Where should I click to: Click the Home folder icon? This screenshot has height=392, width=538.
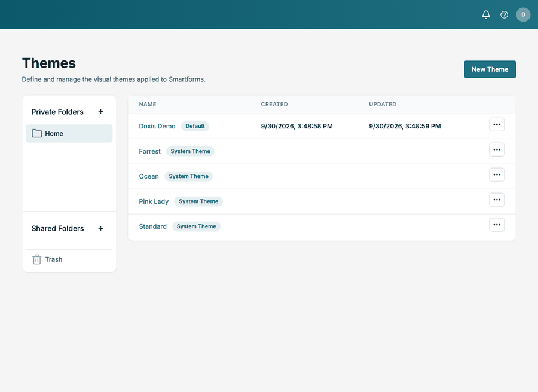click(x=36, y=133)
